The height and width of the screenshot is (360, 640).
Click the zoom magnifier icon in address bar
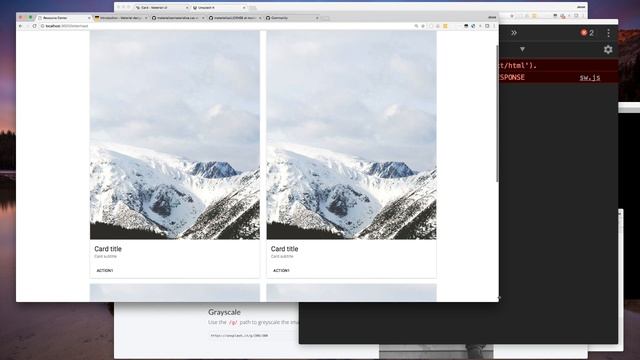416,26
